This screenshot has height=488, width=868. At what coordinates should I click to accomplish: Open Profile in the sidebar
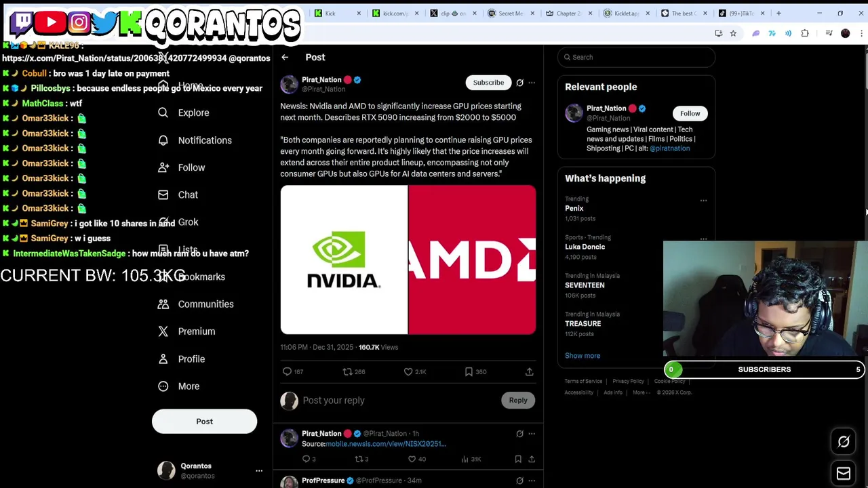[x=182, y=359]
